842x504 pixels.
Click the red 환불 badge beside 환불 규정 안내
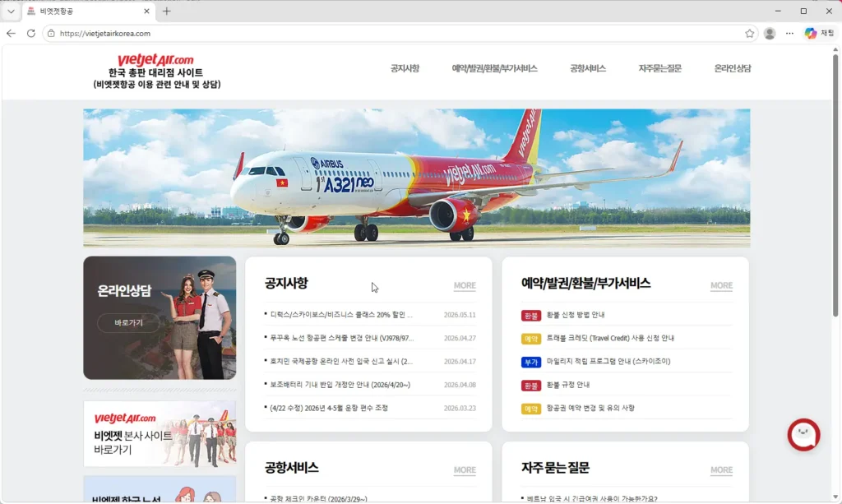pyautogui.click(x=530, y=386)
